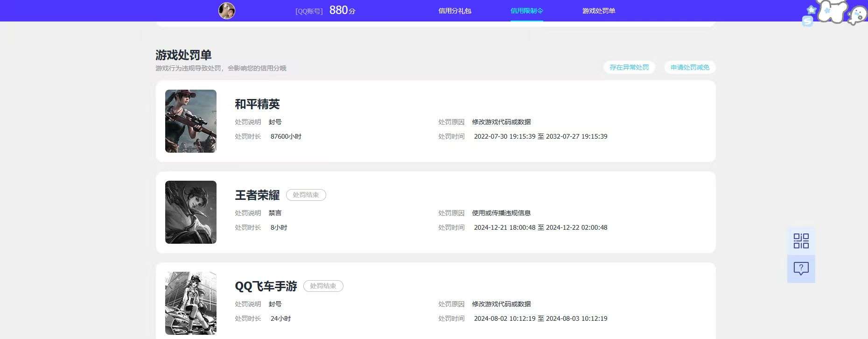The height and width of the screenshot is (339, 868).
Task: Click the 申请处罚减免 button
Action: 690,67
